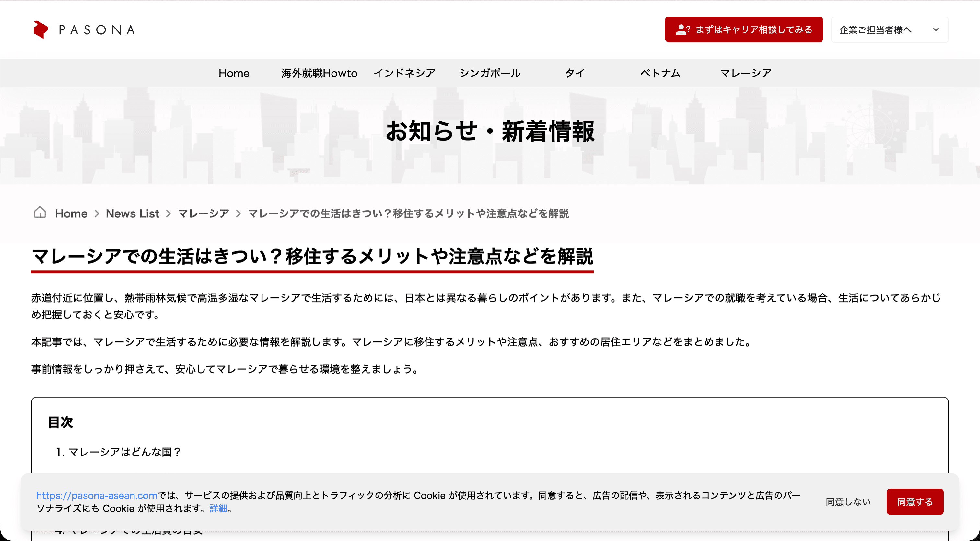Go to Home breadcrumb link
Viewport: 980px width, 541px height.
[x=71, y=213]
